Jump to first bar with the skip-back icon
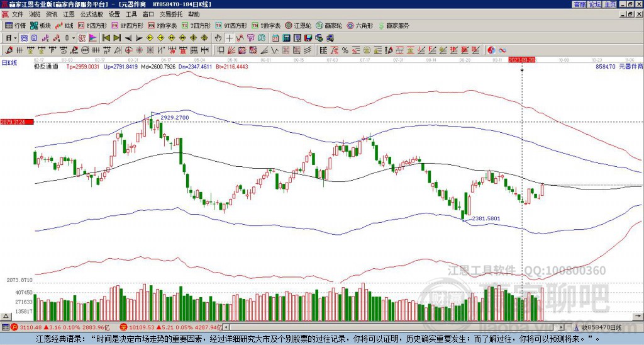Image resolution: width=644 pixels, height=345 pixels. tap(106, 38)
